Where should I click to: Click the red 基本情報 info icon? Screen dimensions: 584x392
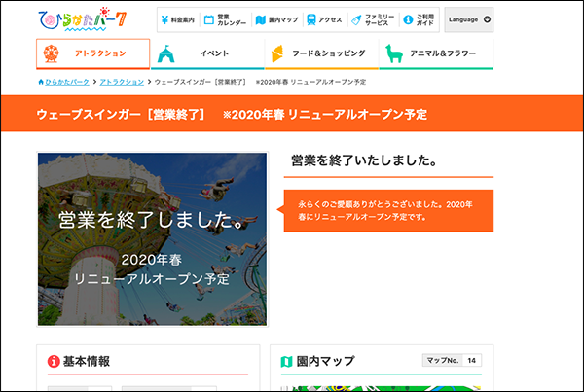pos(53,362)
